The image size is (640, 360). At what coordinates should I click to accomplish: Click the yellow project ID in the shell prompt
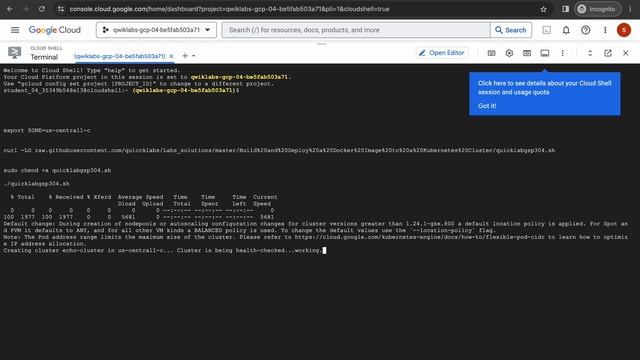184,90
